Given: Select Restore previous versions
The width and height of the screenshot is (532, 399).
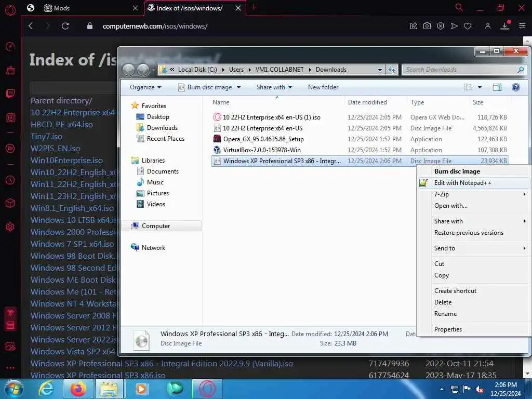Looking at the screenshot, I should (x=474, y=233).
